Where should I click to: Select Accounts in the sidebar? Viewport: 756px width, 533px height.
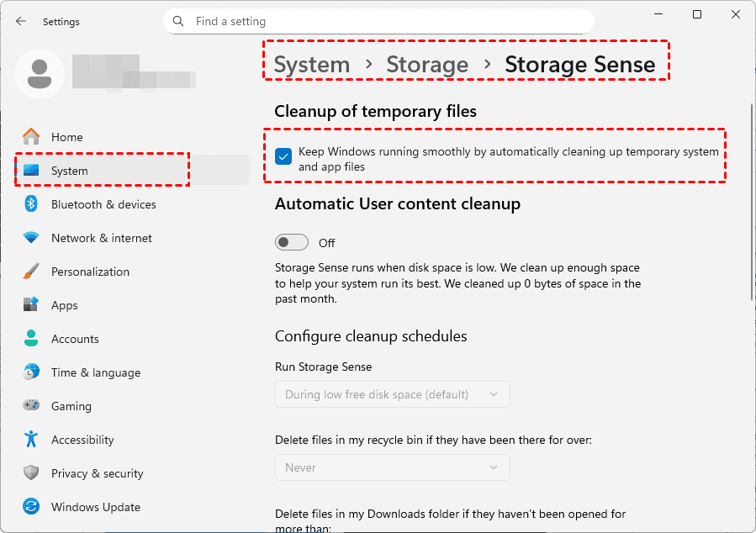(x=75, y=339)
